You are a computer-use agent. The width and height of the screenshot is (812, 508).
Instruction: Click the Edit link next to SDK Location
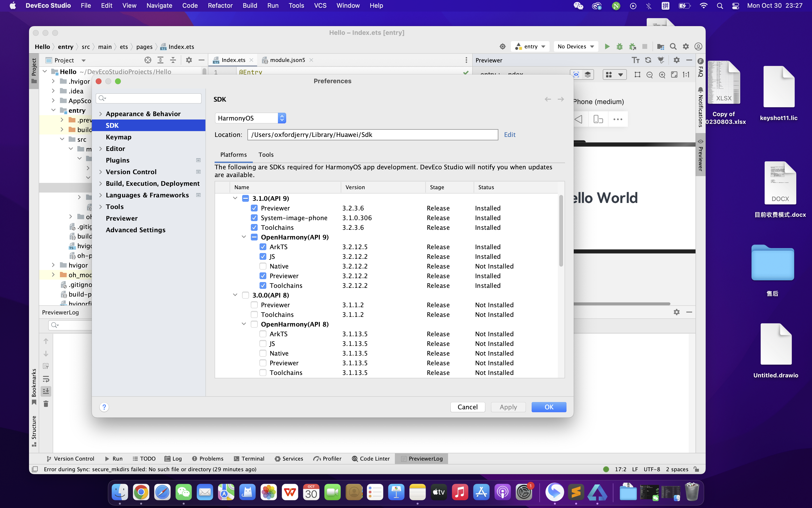510,135
